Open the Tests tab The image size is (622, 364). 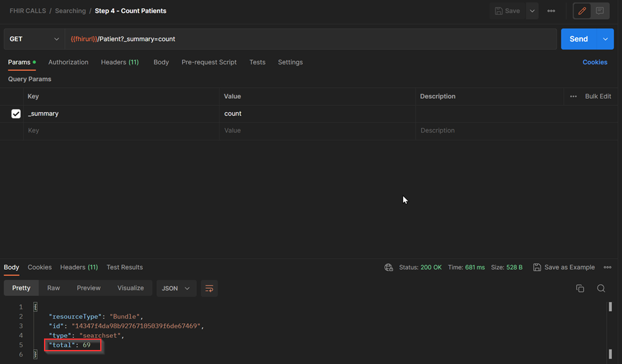pyautogui.click(x=258, y=62)
